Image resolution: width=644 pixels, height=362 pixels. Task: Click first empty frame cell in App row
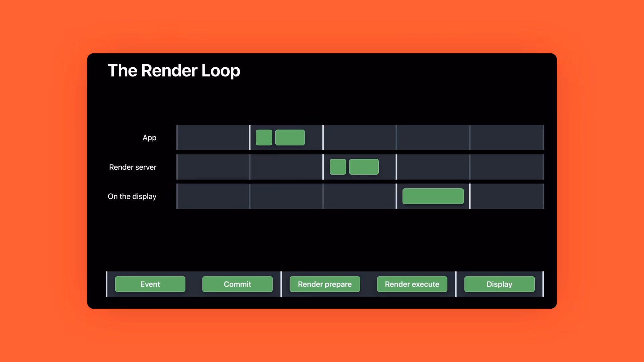(x=213, y=137)
